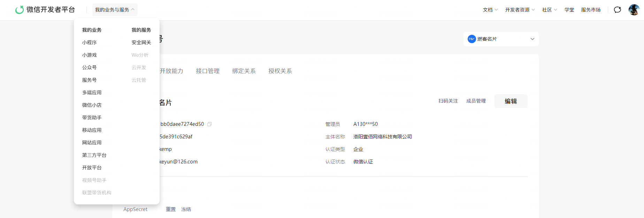Click the 燃客名片 account logo icon
Image resolution: width=644 pixels, height=218 pixels.
[x=472, y=39]
